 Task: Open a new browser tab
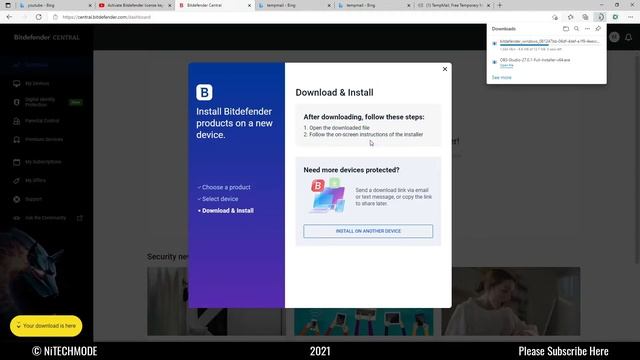500,5
